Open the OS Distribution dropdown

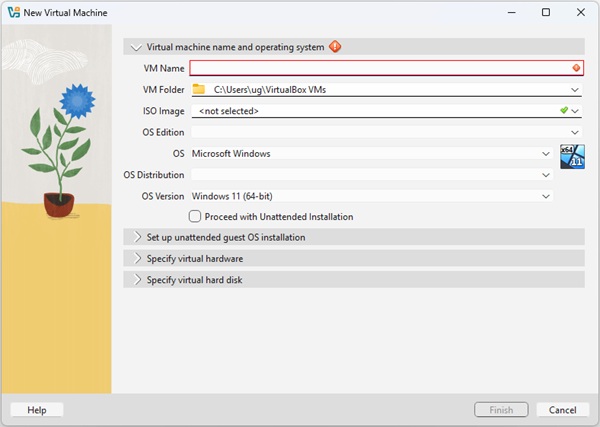point(545,175)
